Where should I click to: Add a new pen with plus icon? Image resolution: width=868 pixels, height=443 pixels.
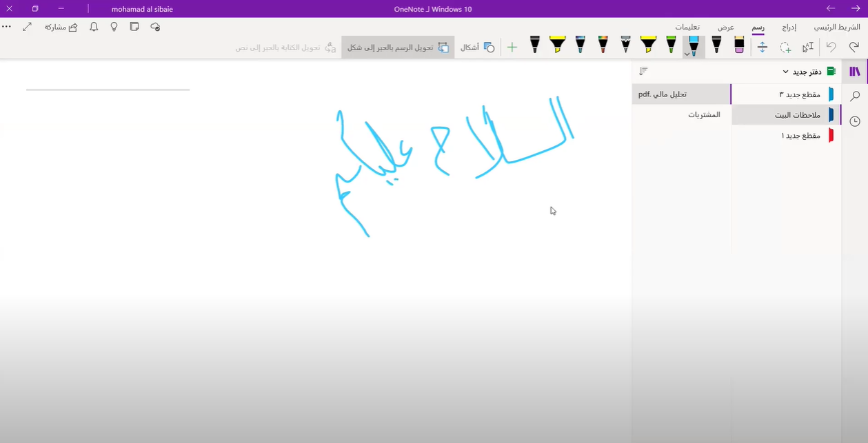tap(512, 48)
